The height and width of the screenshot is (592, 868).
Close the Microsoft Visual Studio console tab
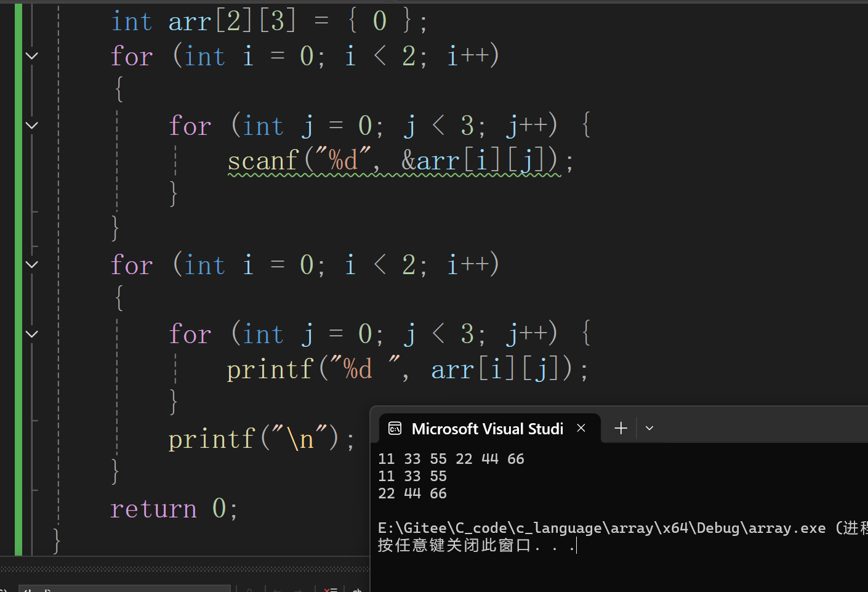pos(581,428)
